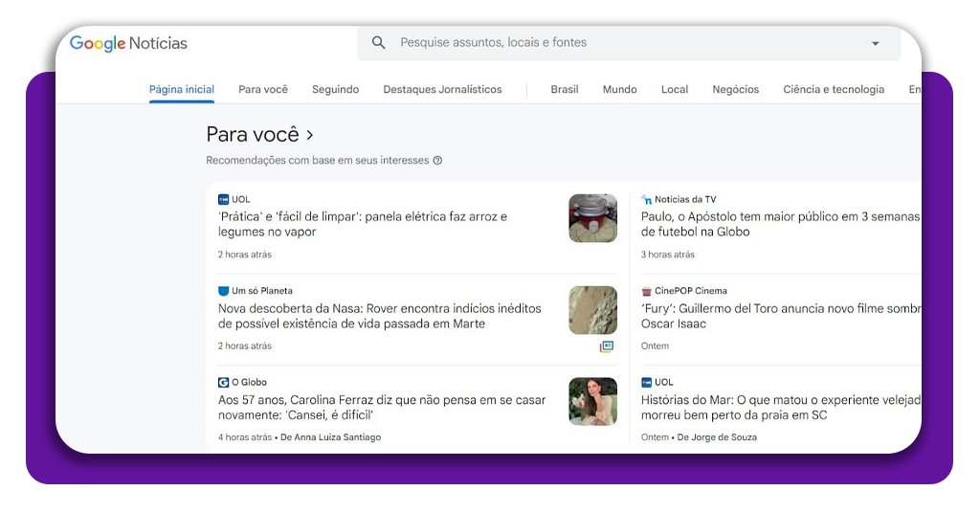The height and width of the screenshot is (513, 980).
Task: Click the help icon beside Recomendações text
Action: 437,161
